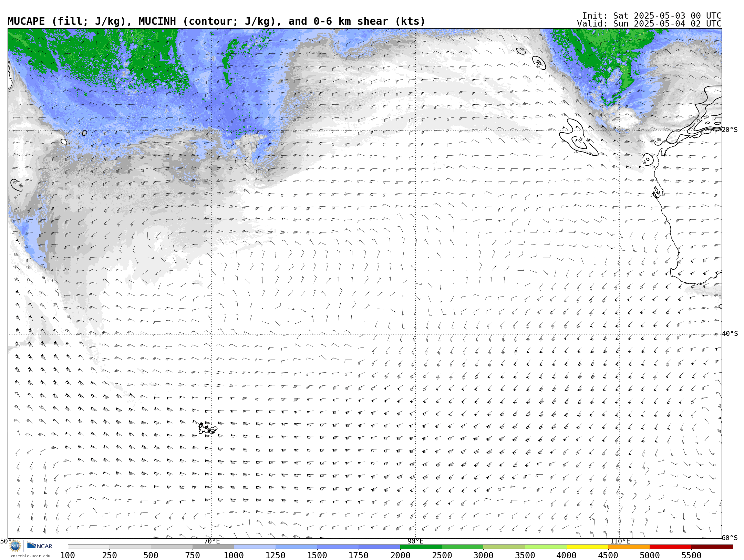Pick the medium green 2500–3000 colorbar segment
The height and width of the screenshot is (560, 744).
click(x=463, y=547)
